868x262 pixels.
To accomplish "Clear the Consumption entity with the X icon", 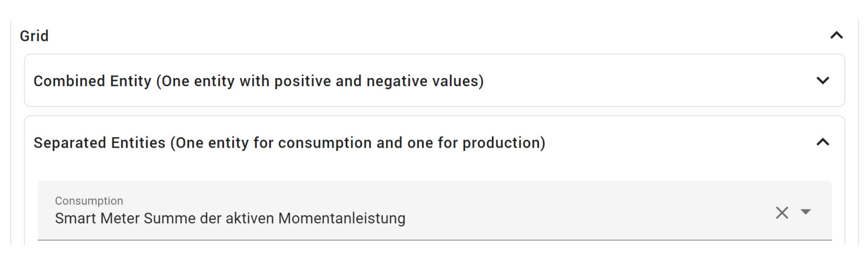I will tap(782, 213).
